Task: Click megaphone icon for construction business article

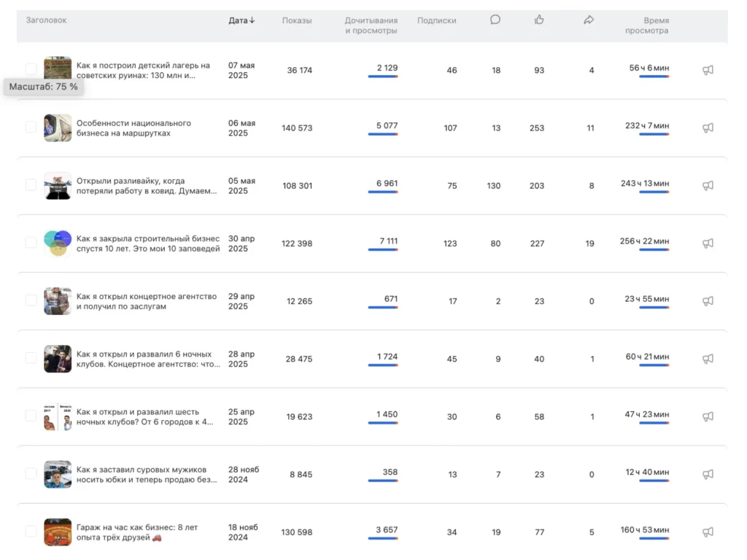Action: 708,244
